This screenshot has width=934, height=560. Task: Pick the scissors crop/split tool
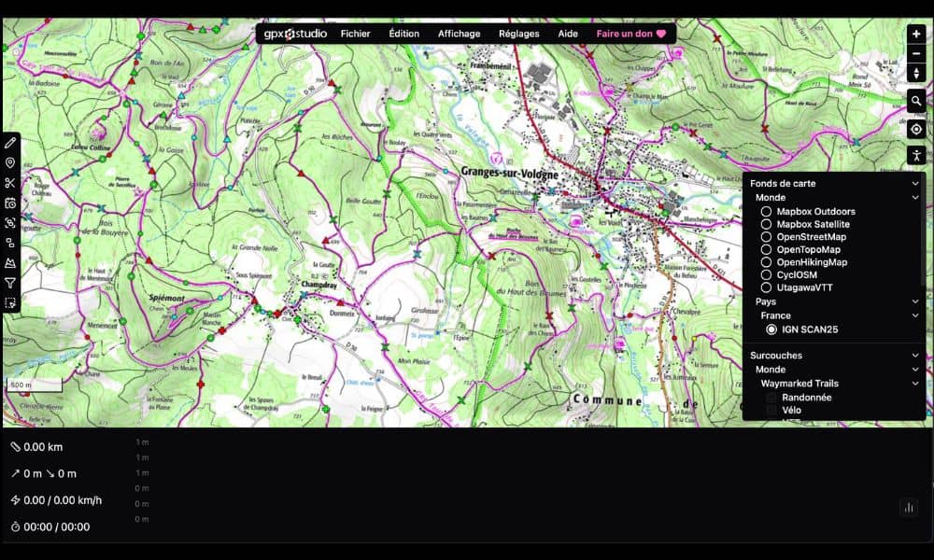pyautogui.click(x=10, y=183)
